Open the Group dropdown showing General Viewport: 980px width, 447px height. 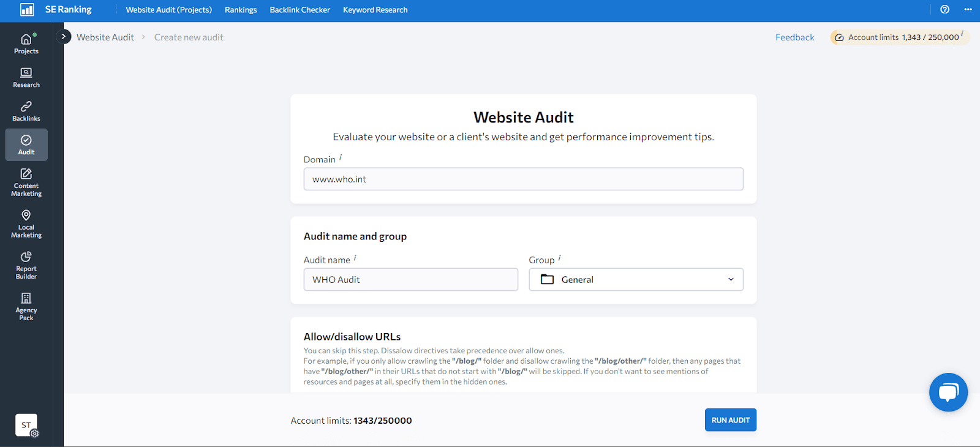(x=636, y=279)
